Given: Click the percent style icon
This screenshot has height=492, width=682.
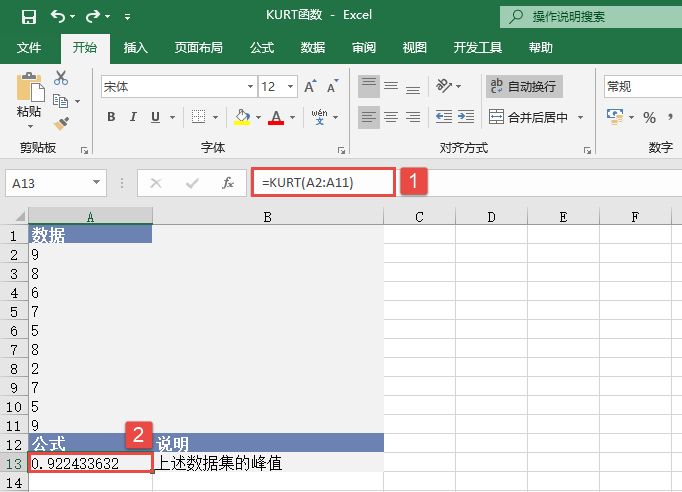Looking at the screenshot, I should (x=649, y=117).
